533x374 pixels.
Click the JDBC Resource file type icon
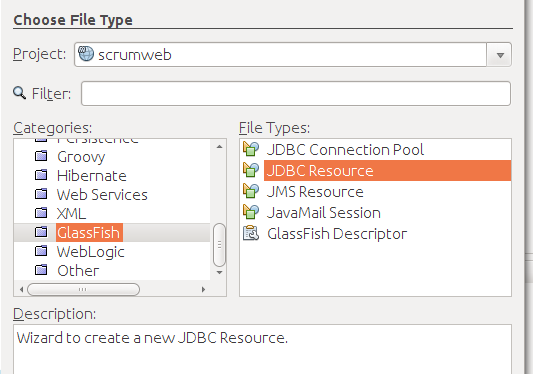coord(251,170)
